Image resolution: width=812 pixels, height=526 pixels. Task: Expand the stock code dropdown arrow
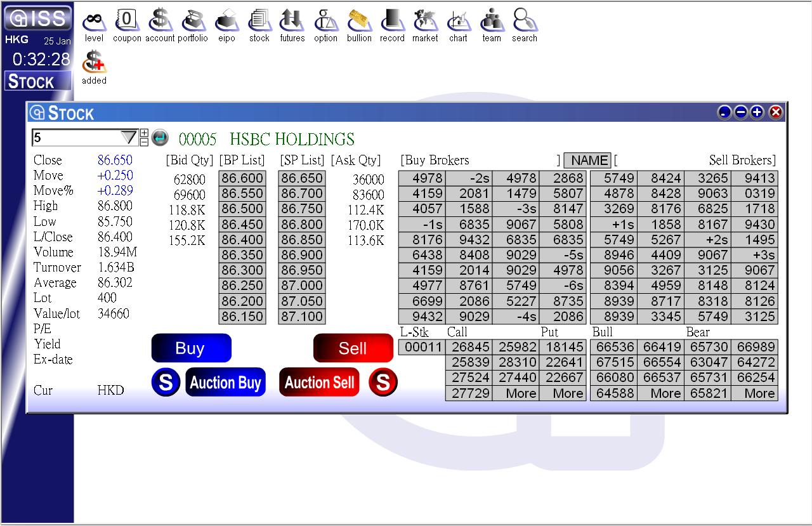[x=129, y=138]
